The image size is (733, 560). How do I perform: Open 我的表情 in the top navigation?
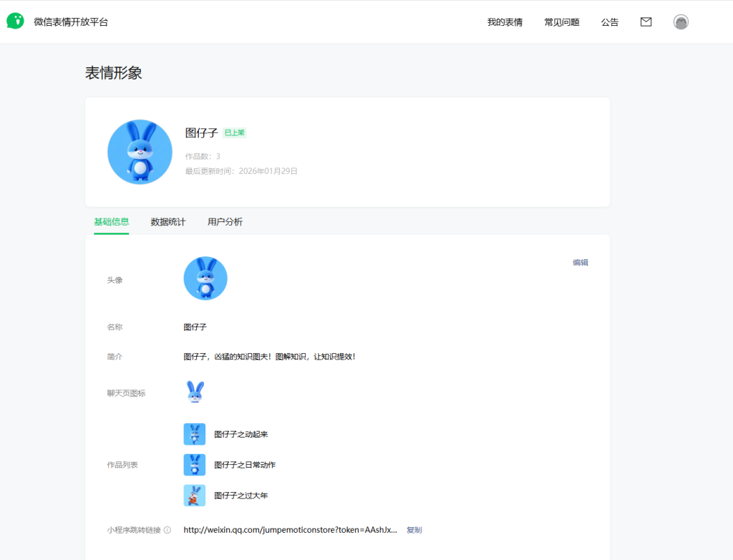(x=505, y=22)
